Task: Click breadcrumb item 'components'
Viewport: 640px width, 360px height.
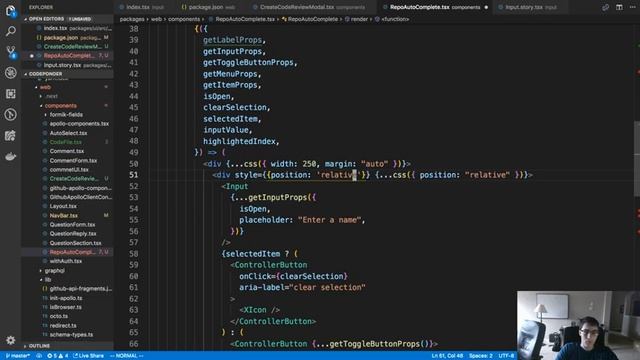Action: (184, 19)
